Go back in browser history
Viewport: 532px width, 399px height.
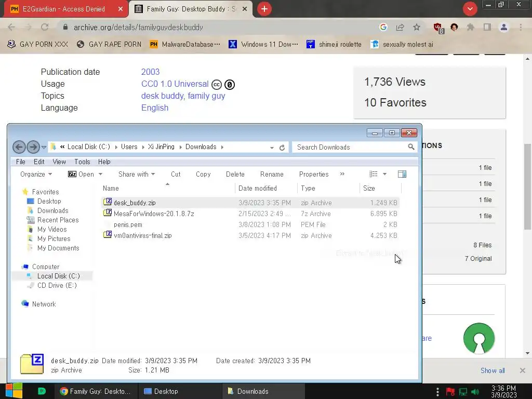click(11, 27)
